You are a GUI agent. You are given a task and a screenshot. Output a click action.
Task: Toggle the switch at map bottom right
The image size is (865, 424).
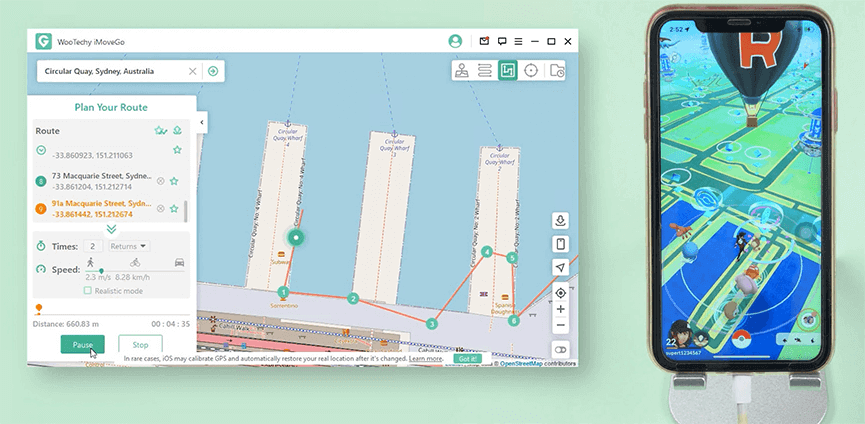tap(561, 350)
